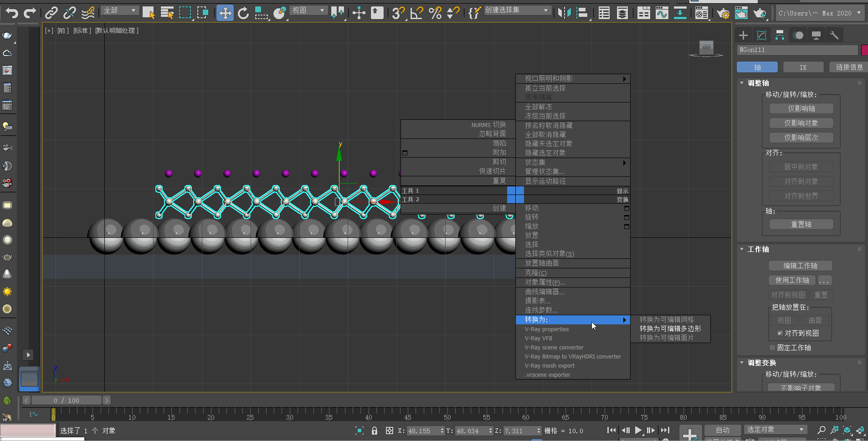The width and height of the screenshot is (868, 441).
Task: Click the NGon111 object color swatch
Action: 864,50
